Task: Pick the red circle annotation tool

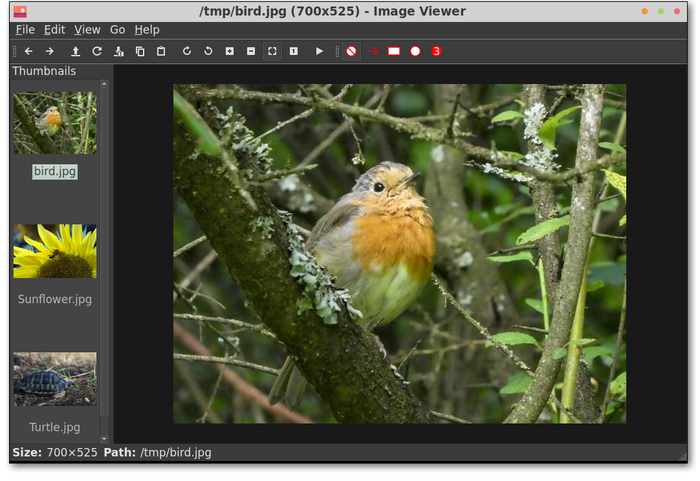Action: pos(415,51)
